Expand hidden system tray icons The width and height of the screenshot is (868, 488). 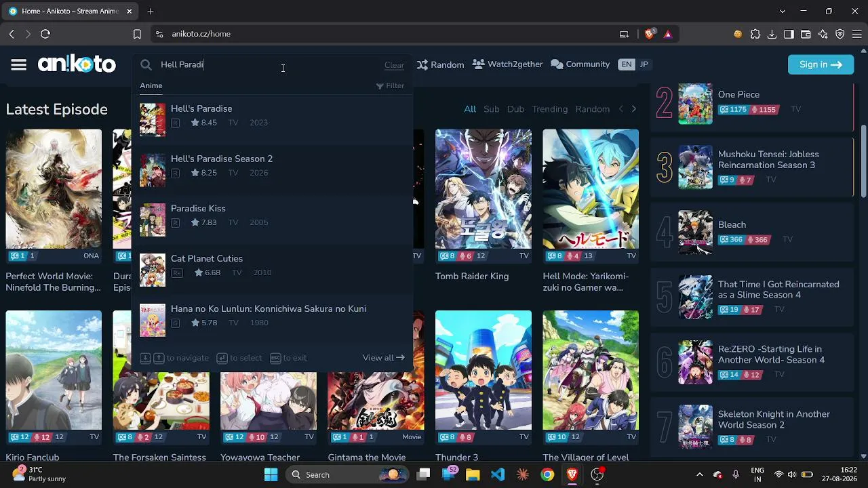point(700,474)
